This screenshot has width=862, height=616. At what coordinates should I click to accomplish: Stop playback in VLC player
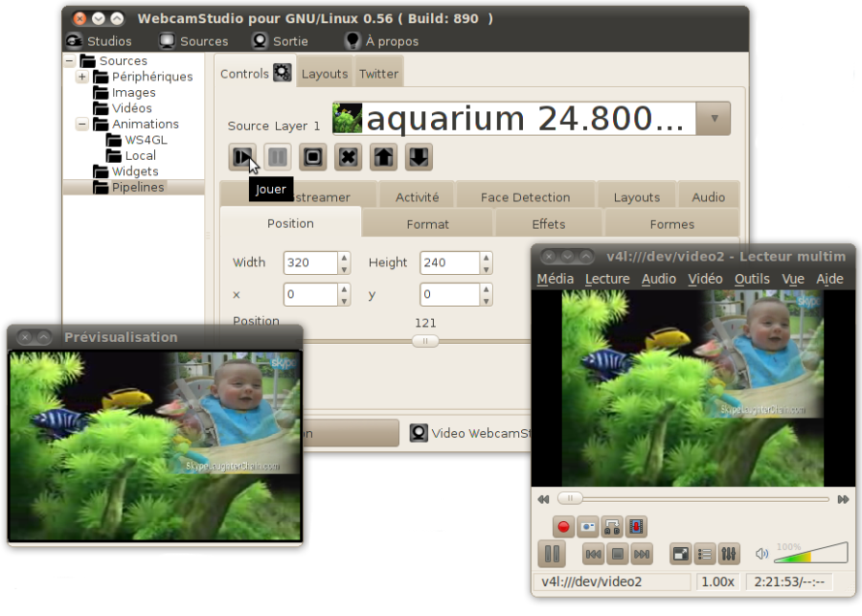click(618, 554)
